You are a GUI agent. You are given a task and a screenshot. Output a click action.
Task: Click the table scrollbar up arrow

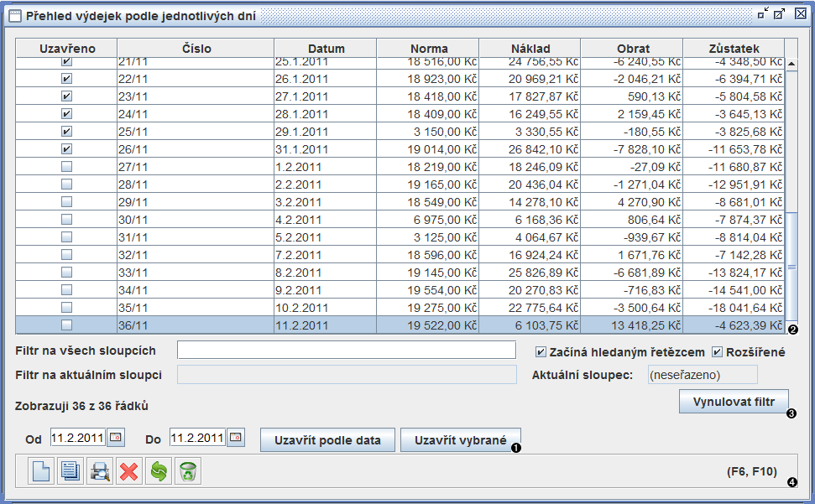pos(791,64)
